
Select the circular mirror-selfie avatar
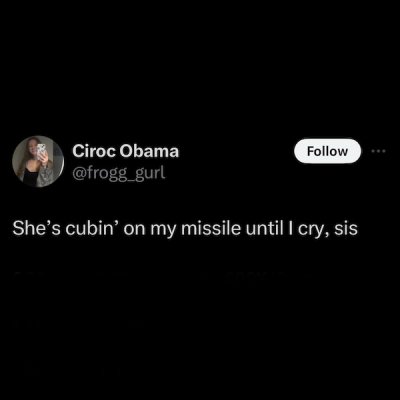(x=38, y=161)
